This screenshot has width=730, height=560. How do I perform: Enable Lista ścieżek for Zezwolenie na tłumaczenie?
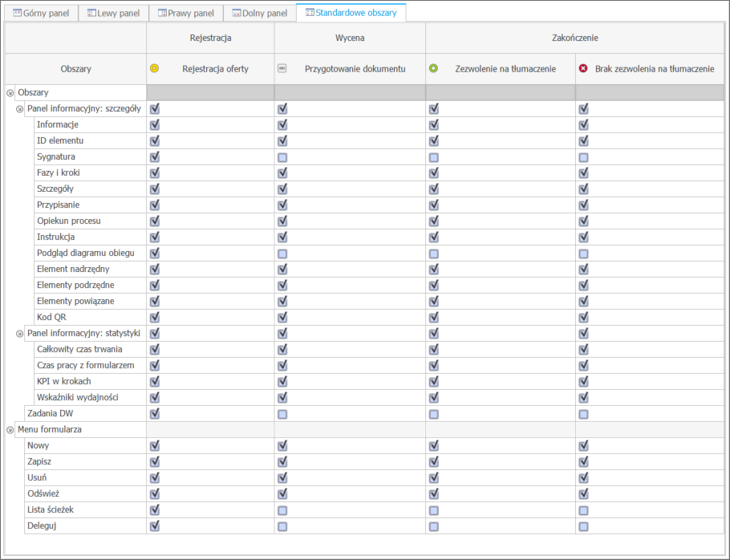coord(434,510)
